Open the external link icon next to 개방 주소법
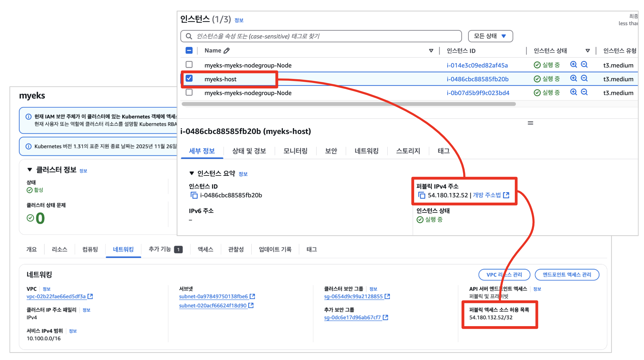The width and height of the screenshot is (644, 360). [x=506, y=195]
